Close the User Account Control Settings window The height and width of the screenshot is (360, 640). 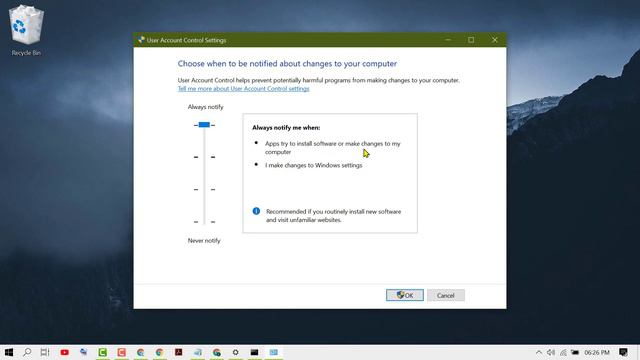tap(494, 40)
